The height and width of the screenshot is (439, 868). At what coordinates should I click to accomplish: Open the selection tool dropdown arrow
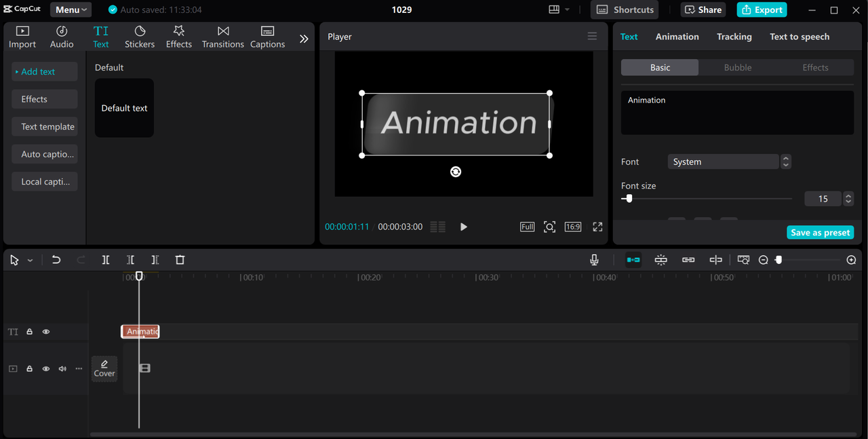click(30, 260)
